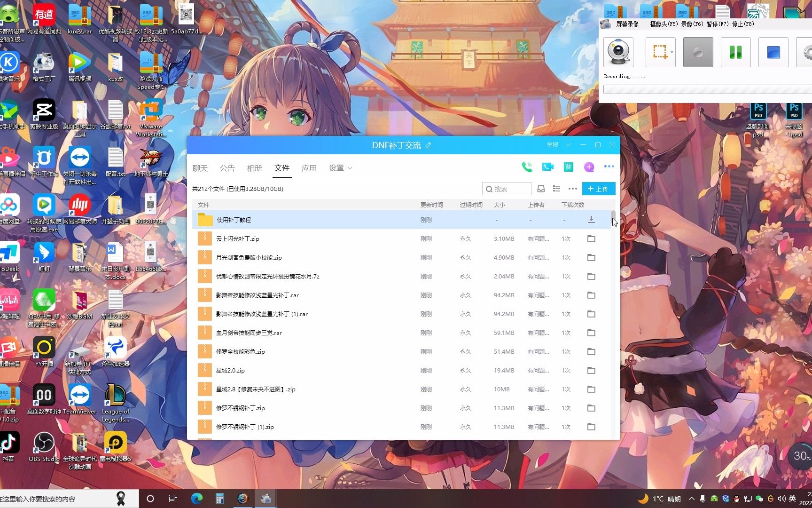The height and width of the screenshot is (508, 812).
Task: Download the 使用补丁教程 folder
Action: (592, 220)
